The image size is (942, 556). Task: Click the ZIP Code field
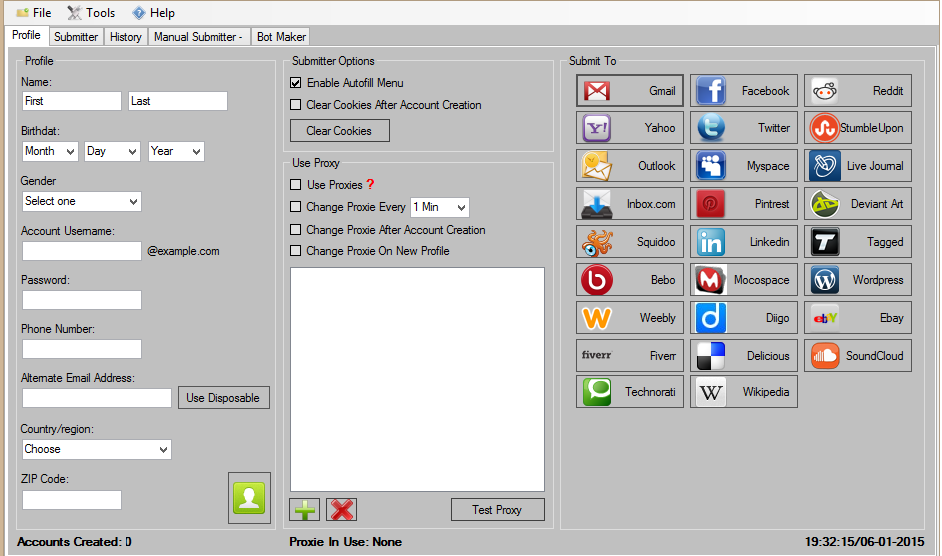click(x=71, y=500)
